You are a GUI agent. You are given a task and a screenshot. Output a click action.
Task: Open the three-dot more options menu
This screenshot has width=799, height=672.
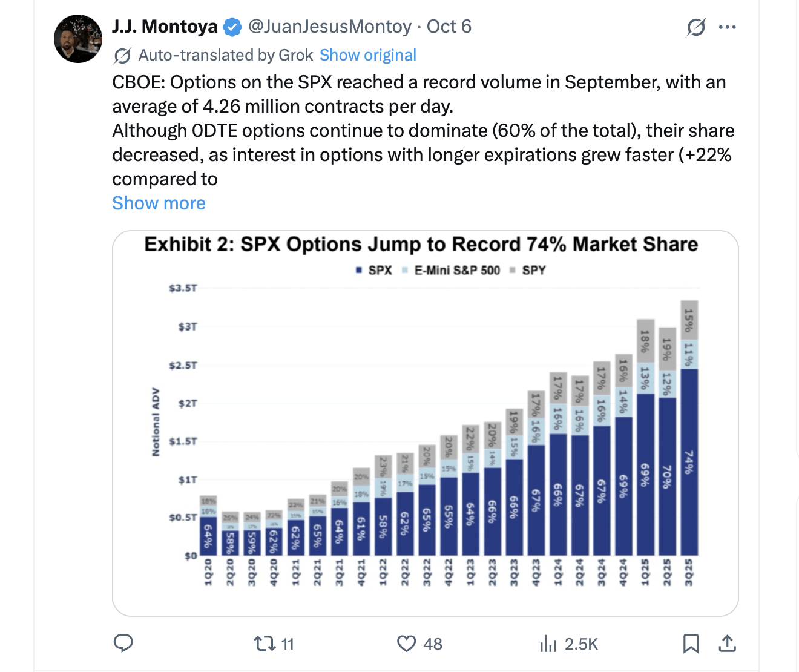click(x=727, y=27)
